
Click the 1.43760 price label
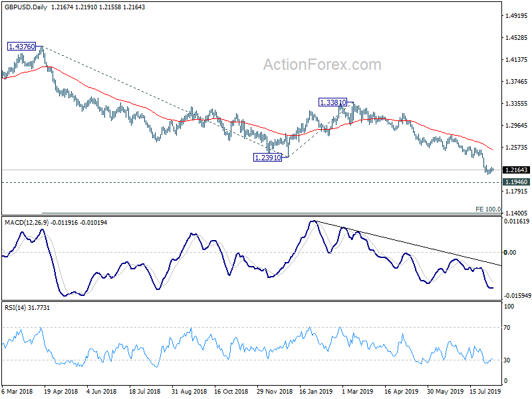[22, 47]
